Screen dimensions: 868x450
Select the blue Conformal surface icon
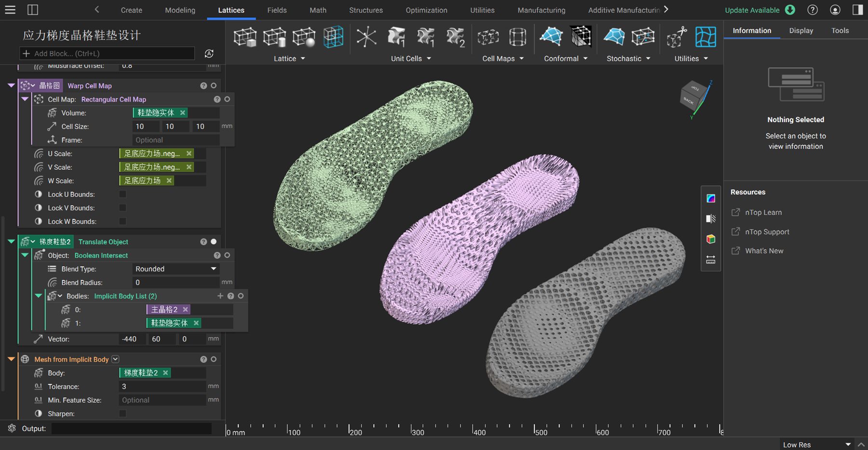pos(551,37)
